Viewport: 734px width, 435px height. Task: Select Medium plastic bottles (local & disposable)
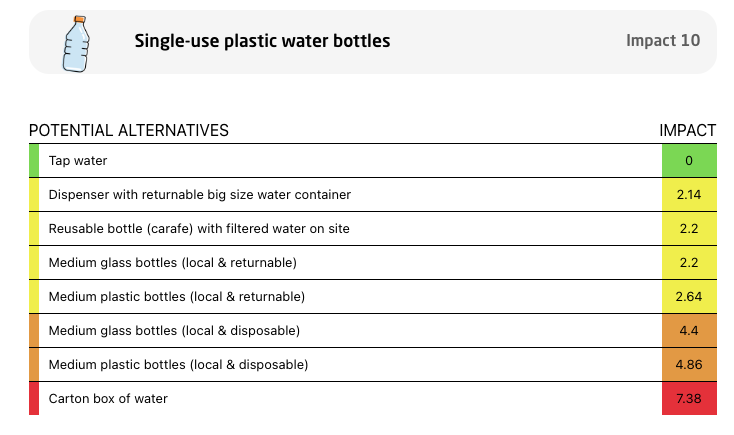point(178,364)
